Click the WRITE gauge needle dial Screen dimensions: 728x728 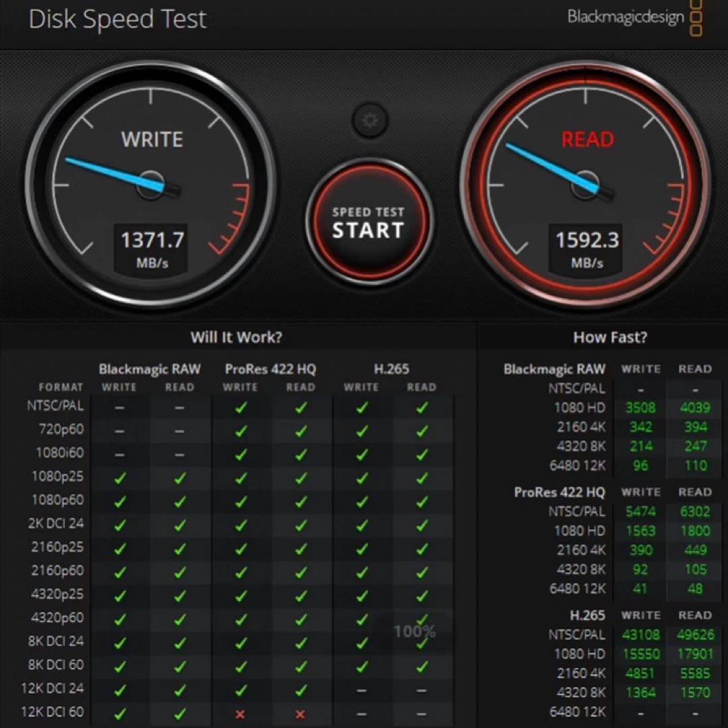click(151, 184)
